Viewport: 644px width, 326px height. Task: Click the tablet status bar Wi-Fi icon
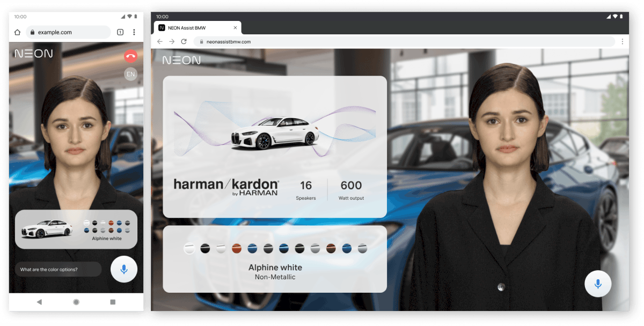click(x=616, y=17)
